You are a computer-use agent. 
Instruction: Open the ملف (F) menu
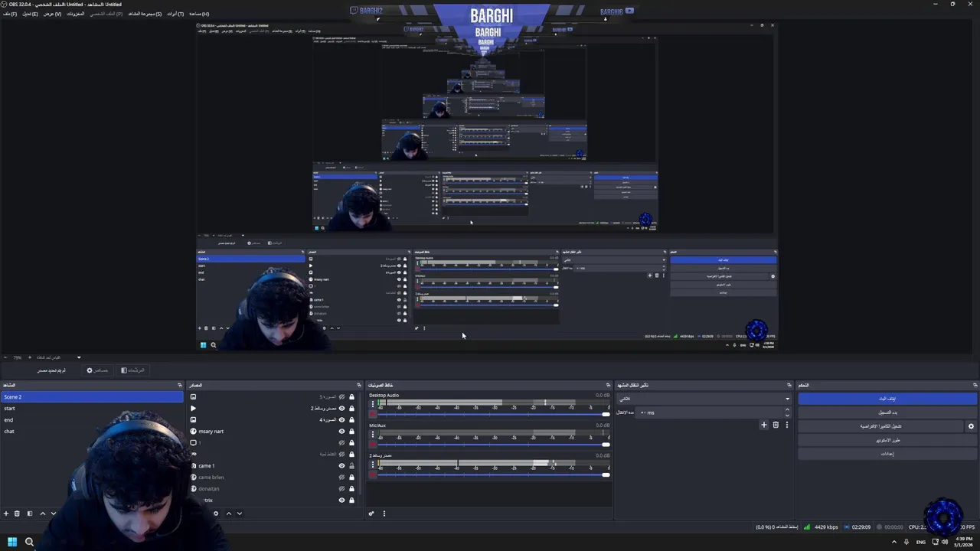(x=10, y=14)
